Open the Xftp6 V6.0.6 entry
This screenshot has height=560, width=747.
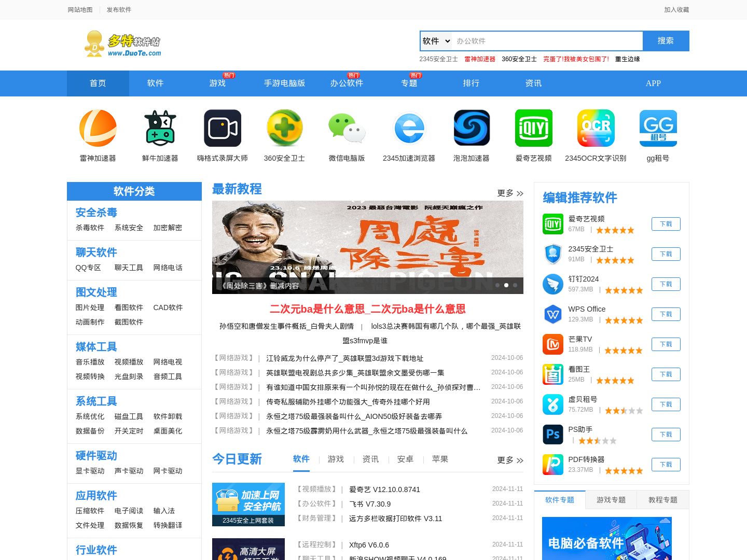point(369,545)
